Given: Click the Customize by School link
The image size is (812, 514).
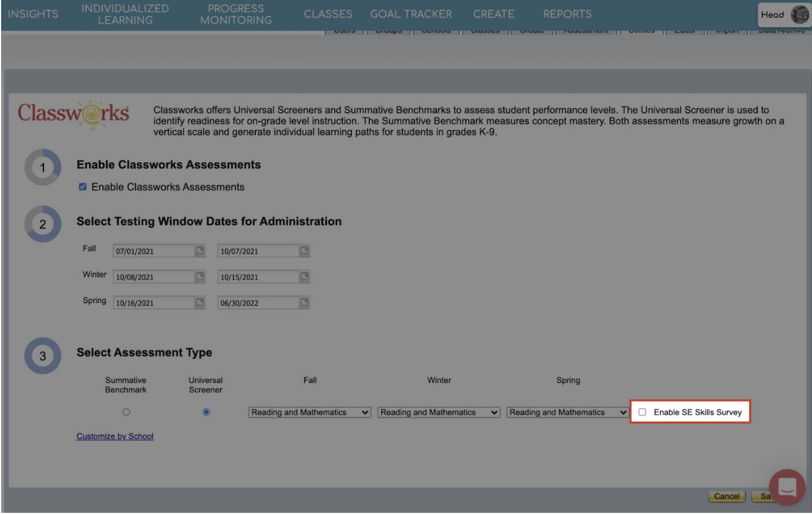Looking at the screenshot, I should [x=115, y=436].
